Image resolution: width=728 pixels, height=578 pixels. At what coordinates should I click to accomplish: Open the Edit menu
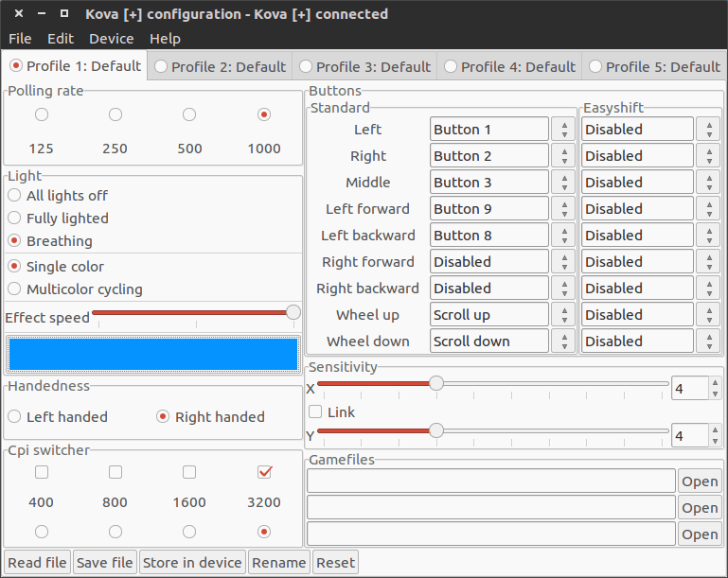coord(61,39)
